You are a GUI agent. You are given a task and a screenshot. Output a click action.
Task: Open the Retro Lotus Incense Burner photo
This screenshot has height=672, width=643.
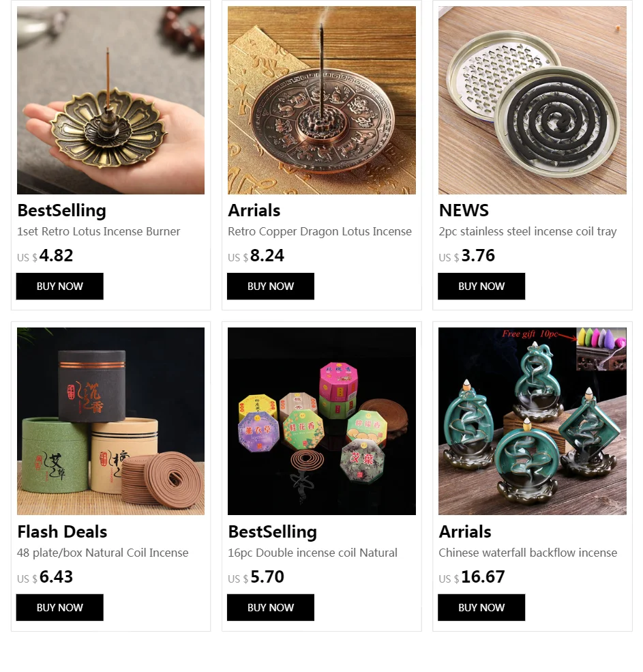click(110, 100)
